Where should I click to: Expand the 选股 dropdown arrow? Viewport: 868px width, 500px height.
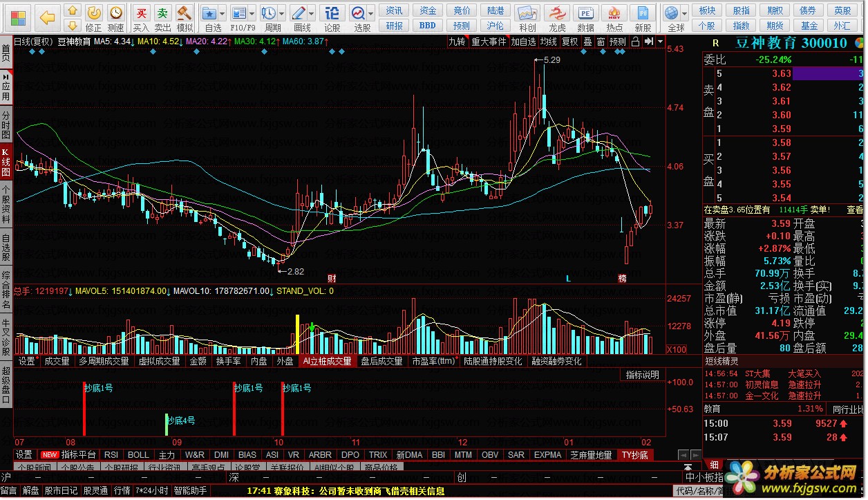point(371,13)
